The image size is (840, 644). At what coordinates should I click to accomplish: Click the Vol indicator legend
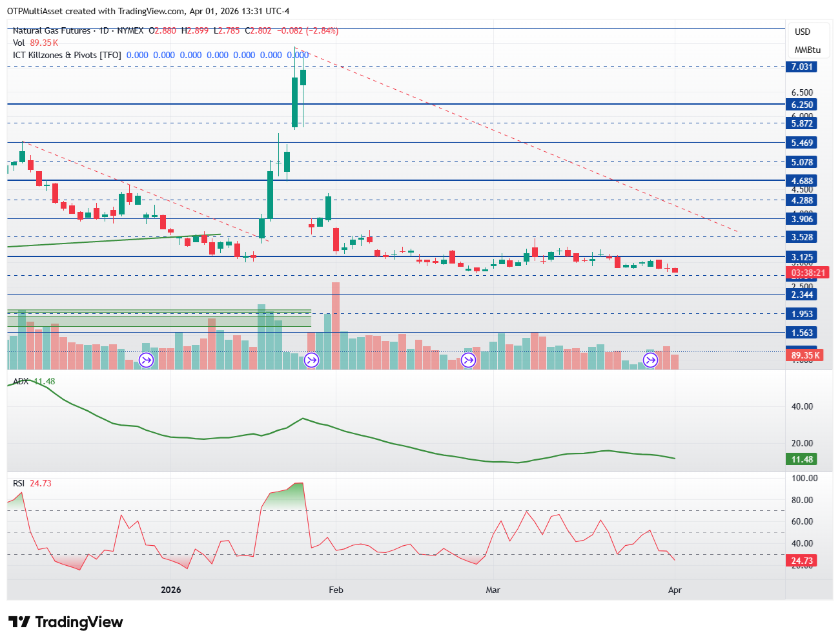click(x=19, y=43)
